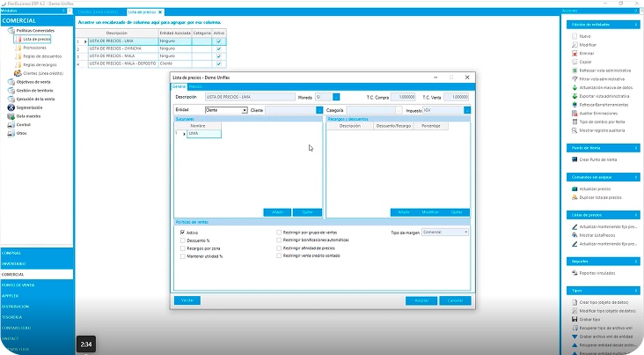This screenshot has width=644, height=355.
Task: Click Refrescar vista administrativa icon
Action: tap(573, 70)
